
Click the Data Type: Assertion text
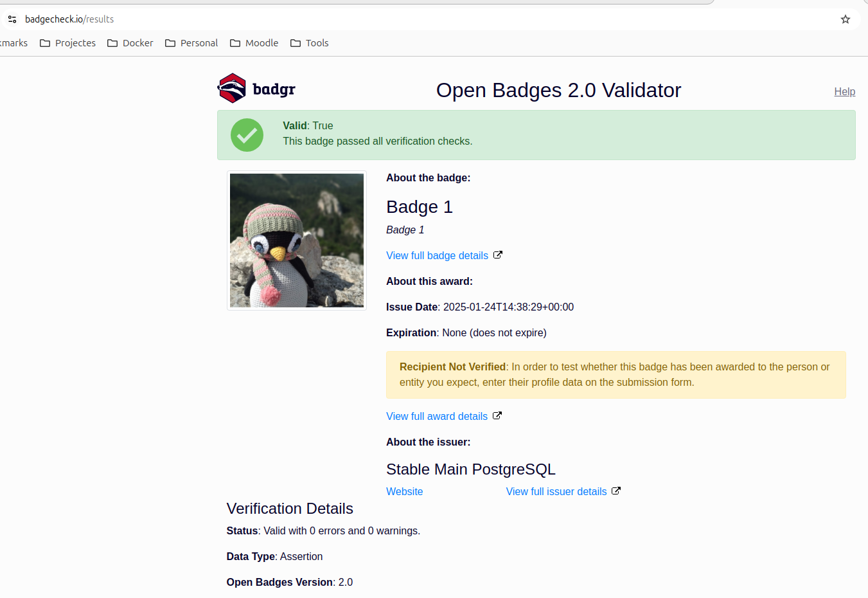(x=274, y=556)
